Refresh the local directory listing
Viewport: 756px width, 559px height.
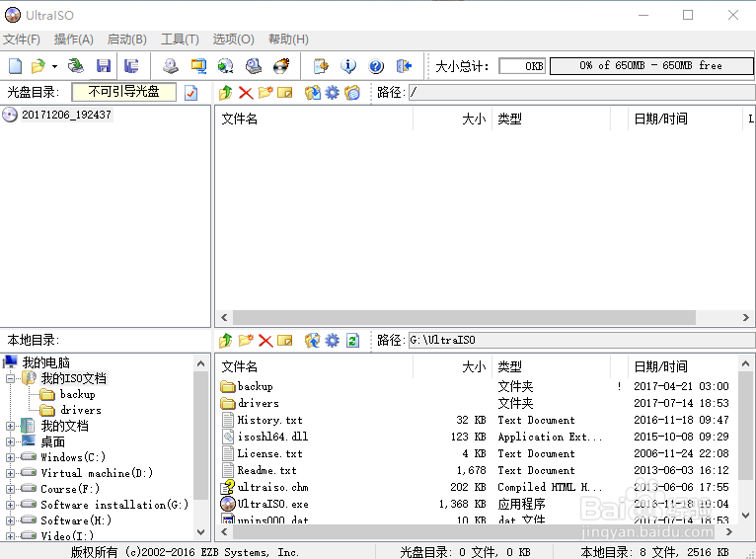click(353, 341)
